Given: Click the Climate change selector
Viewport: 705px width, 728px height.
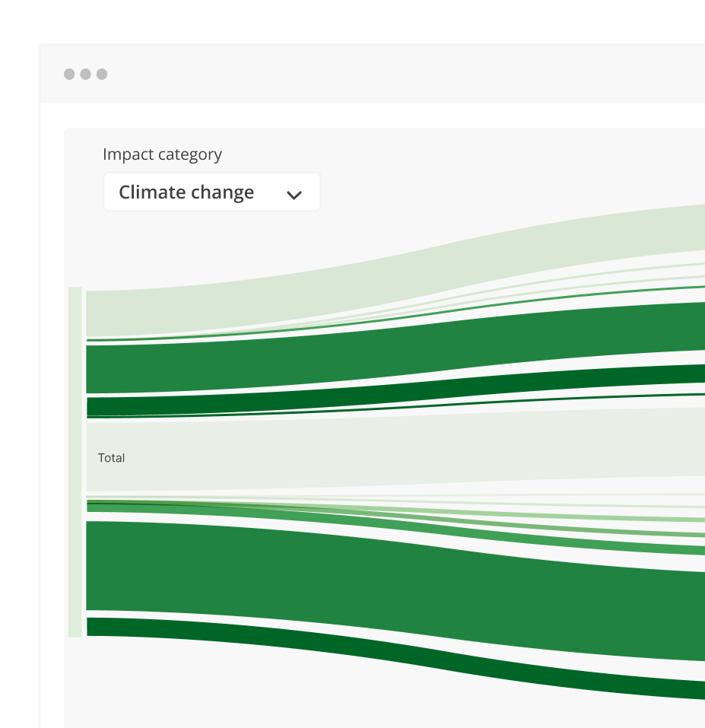Looking at the screenshot, I should (186, 192).
